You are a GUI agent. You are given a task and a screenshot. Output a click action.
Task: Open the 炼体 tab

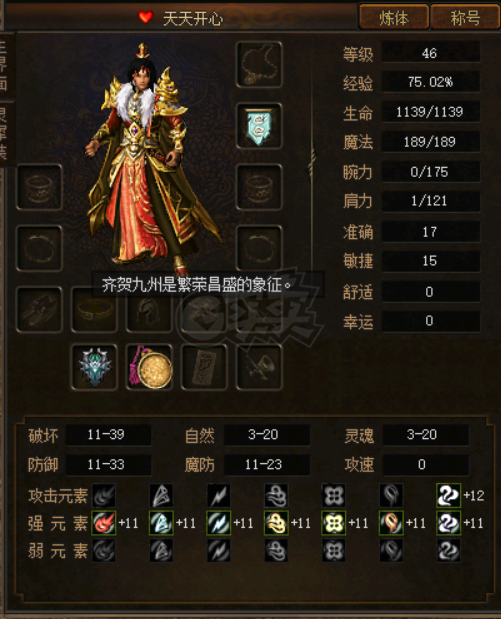394,17
